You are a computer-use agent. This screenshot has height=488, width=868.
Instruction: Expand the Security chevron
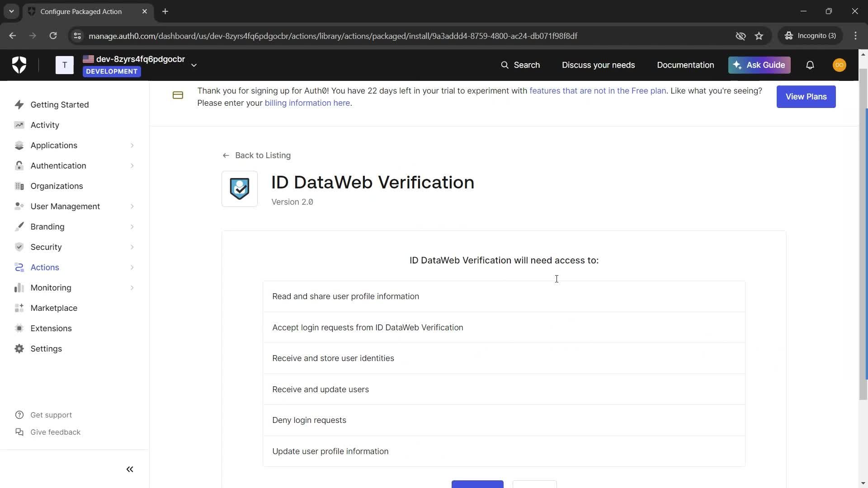point(132,247)
